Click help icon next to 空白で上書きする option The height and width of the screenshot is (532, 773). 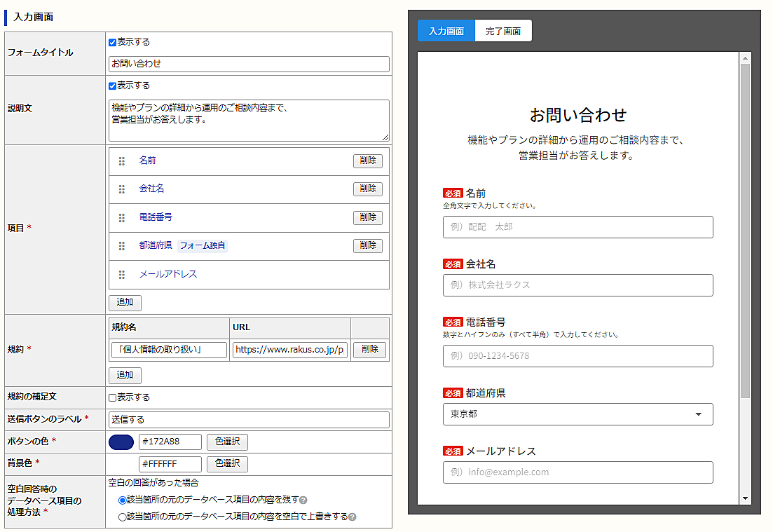(353, 517)
